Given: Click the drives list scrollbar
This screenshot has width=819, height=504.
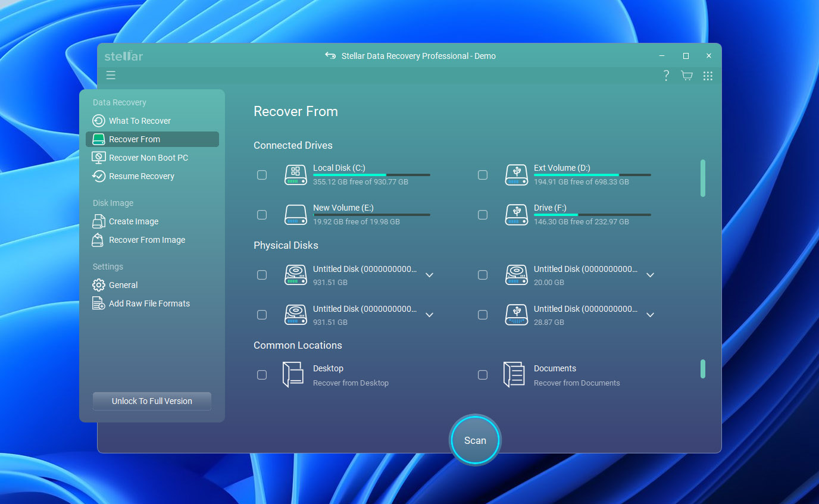Looking at the screenshot, I should tap(703, 178).
